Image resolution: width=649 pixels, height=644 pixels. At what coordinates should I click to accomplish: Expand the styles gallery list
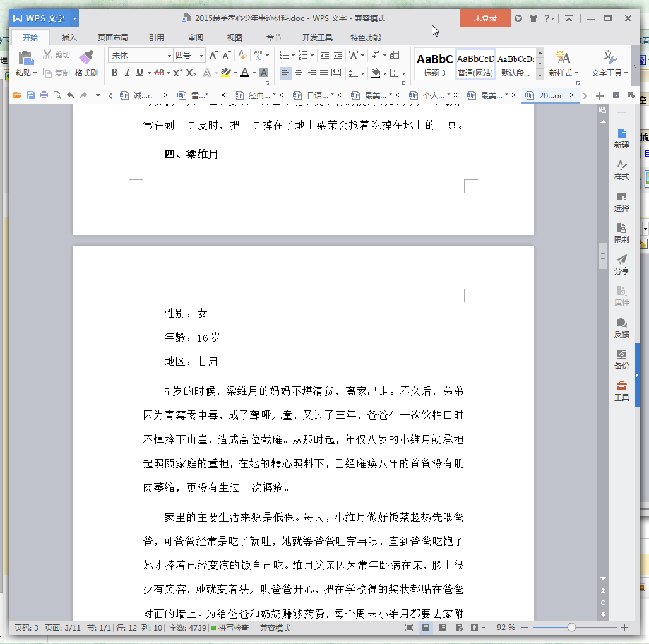point(540,75)
